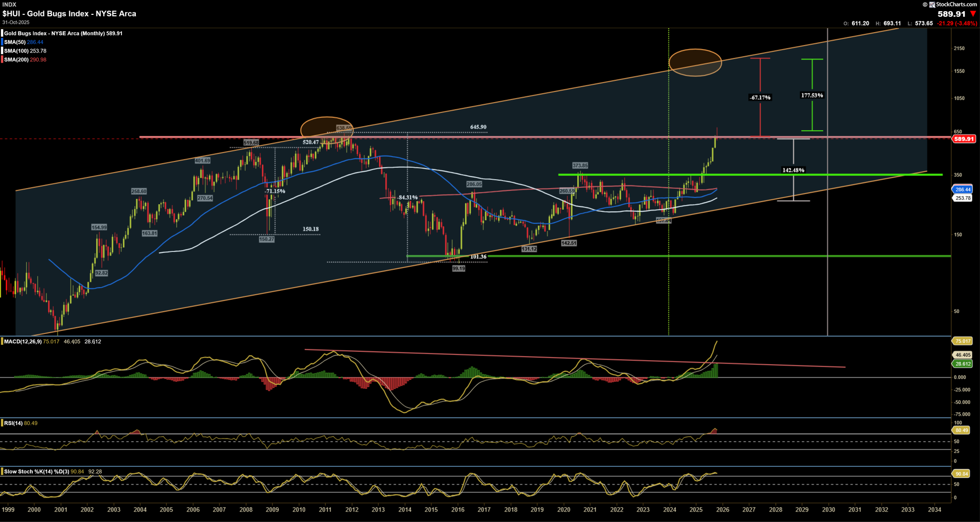Click the 645.90 annotation label
Image resolution: width=980 pixels, height=522 pixels.
tap(478, 127)
